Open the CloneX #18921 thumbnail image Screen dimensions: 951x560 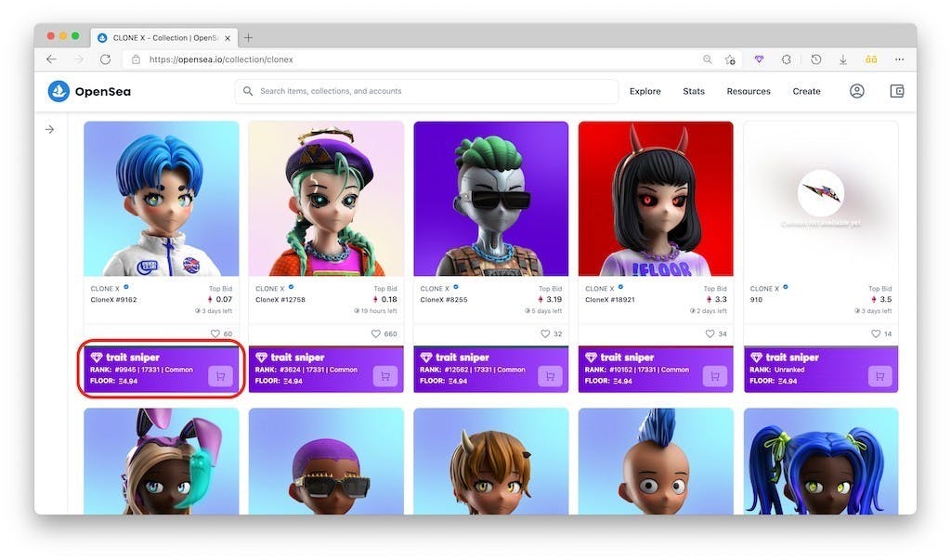point(656,199)
